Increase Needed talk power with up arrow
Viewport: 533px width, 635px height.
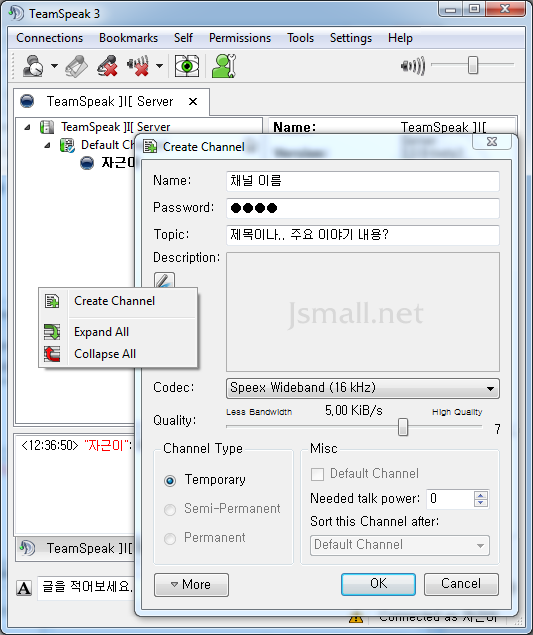(481, 495)
